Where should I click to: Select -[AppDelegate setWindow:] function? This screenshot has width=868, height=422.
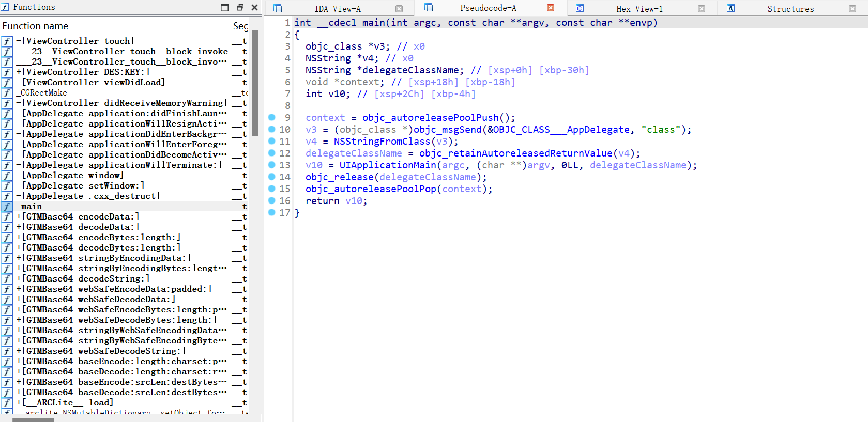(80, 185)
